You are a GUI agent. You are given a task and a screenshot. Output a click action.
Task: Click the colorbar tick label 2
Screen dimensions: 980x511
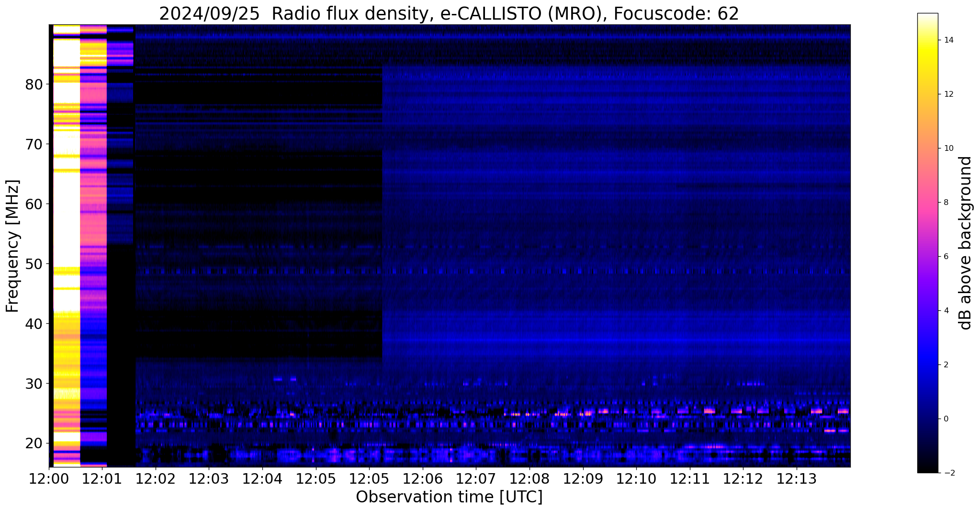point(946,365)
